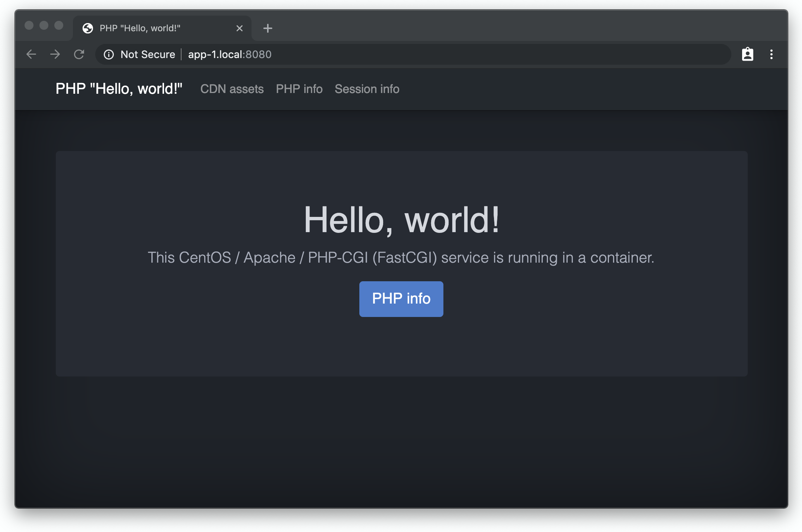Image resolution: width=802 pixels, height=532 pixels.
Task: Click the Hello, world! heading
Action: tap(401, 220)
